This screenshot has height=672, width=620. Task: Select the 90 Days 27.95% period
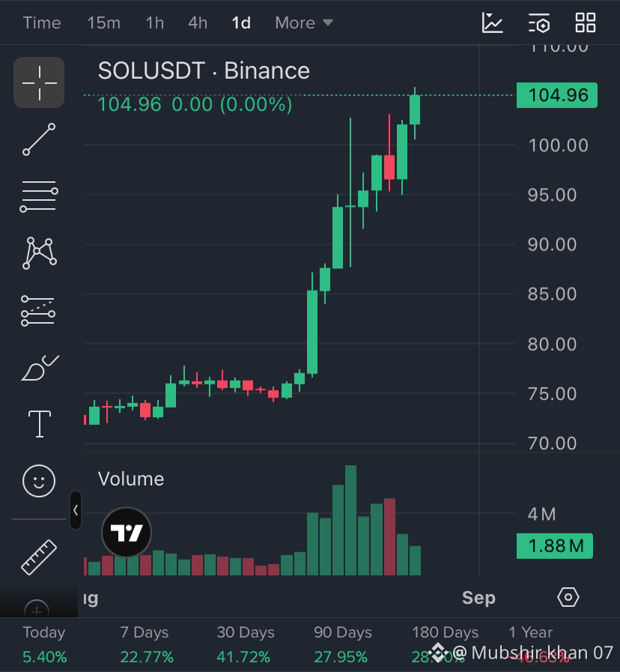coord(342,644)
